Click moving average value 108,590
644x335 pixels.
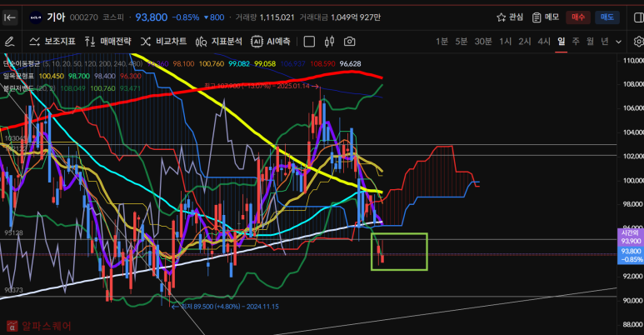(322, 63)
